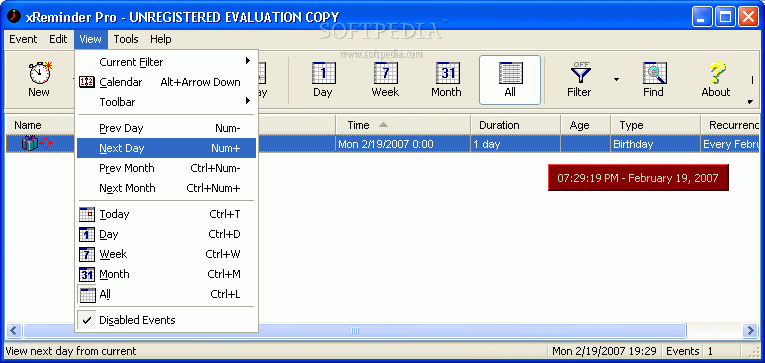Click the Age column header
Screen dimensions: 765x363
pos(585,125)
